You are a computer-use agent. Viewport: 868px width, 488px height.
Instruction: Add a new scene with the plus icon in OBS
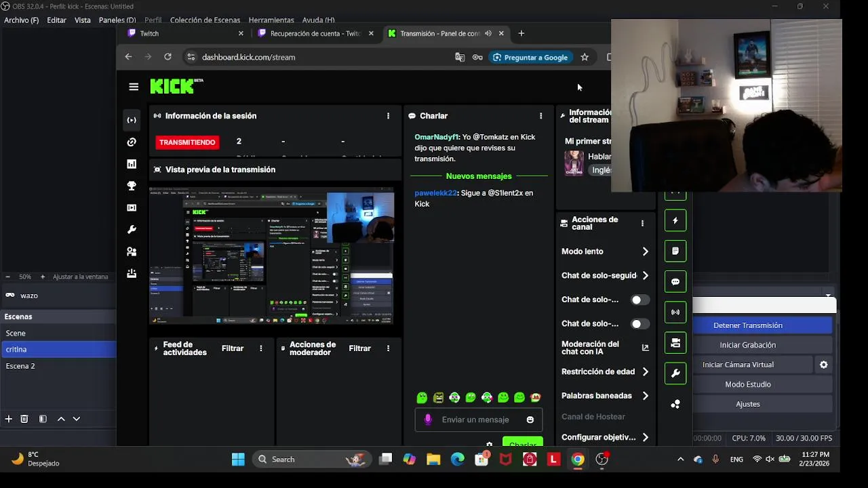point(9,419)
